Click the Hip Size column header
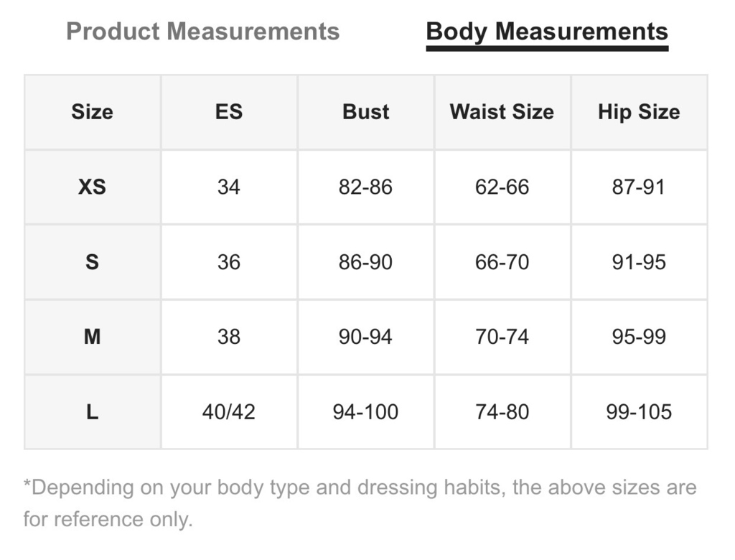Image resolution: width=735 pixels, height=560 pixels. 639,112
